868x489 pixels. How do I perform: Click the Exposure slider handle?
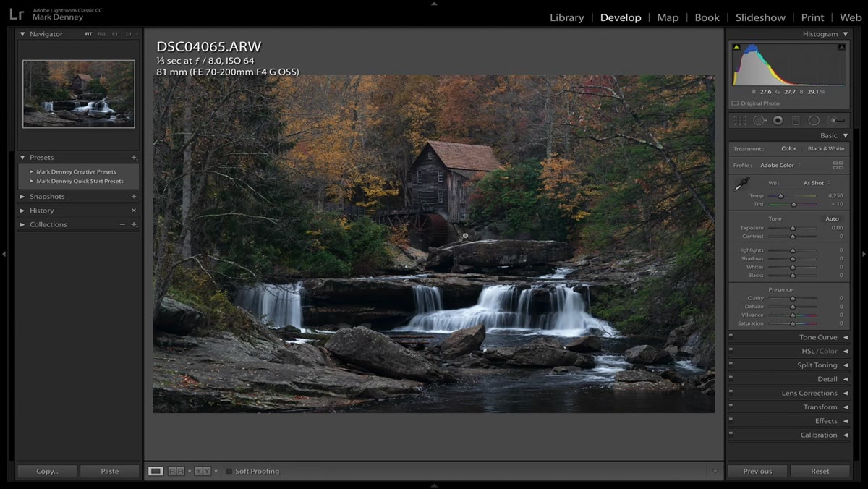[x=793, y=228]
